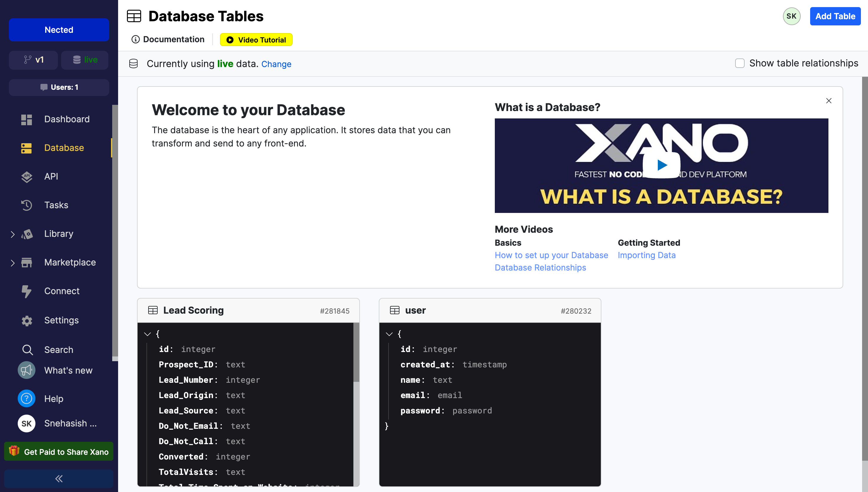The image size is (868, 492).
Task: Toggle the live data source selector
Action: click(85, 60)
